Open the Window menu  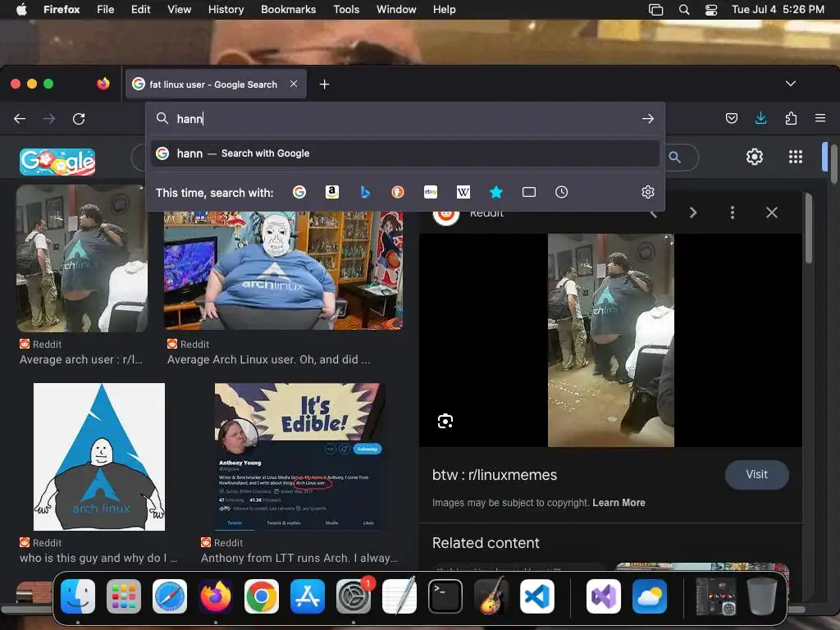(x=396, y=9)
